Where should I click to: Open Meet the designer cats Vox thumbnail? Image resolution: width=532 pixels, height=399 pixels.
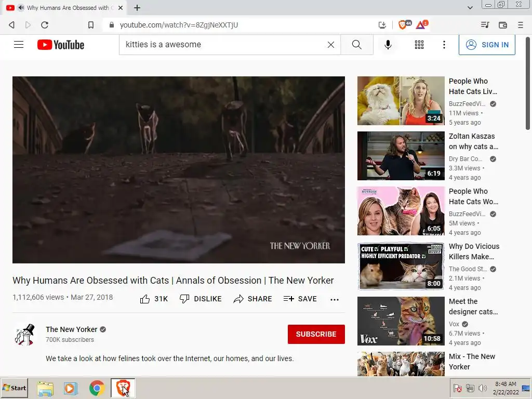[x=401, y=321]
